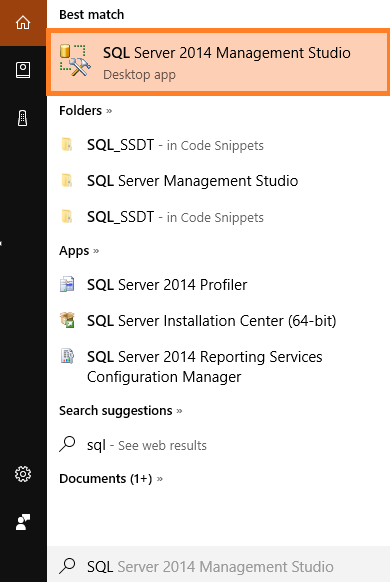Click the Installation Center box icon
The image size is (390, 582).
[x=67, y=320]
